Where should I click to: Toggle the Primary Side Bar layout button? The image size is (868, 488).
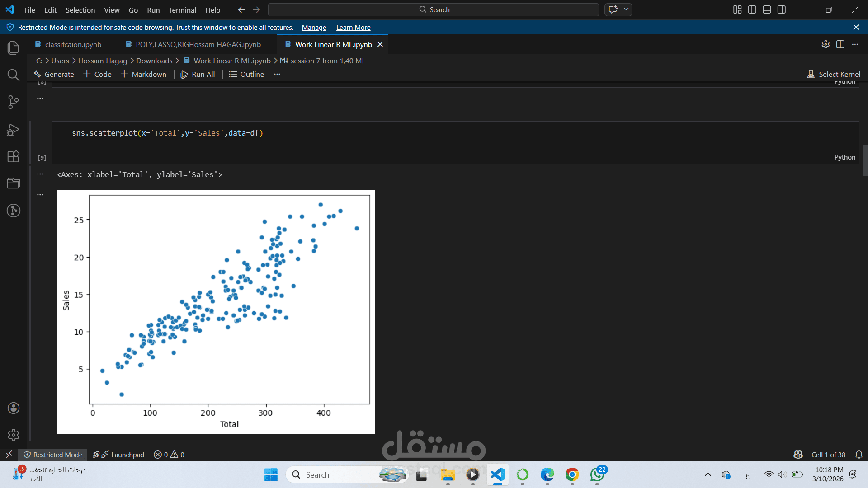pos(752,9)
